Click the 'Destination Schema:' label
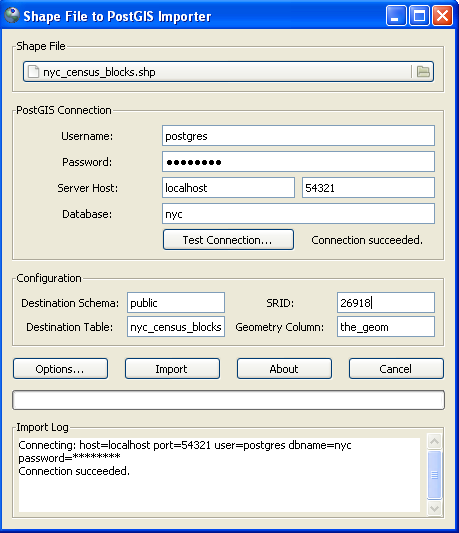 tap(70, 303)
